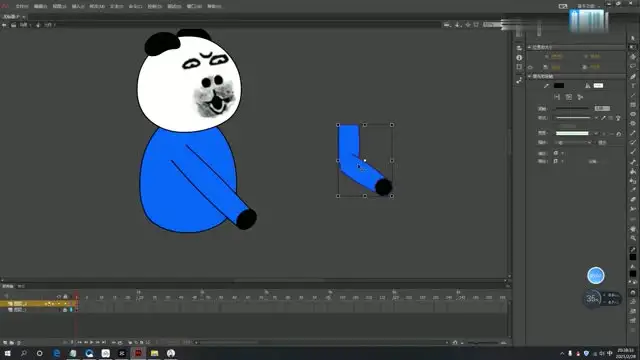
Task: Switch to the Output tab beside Timeline
Action: (x=21, y=286)
